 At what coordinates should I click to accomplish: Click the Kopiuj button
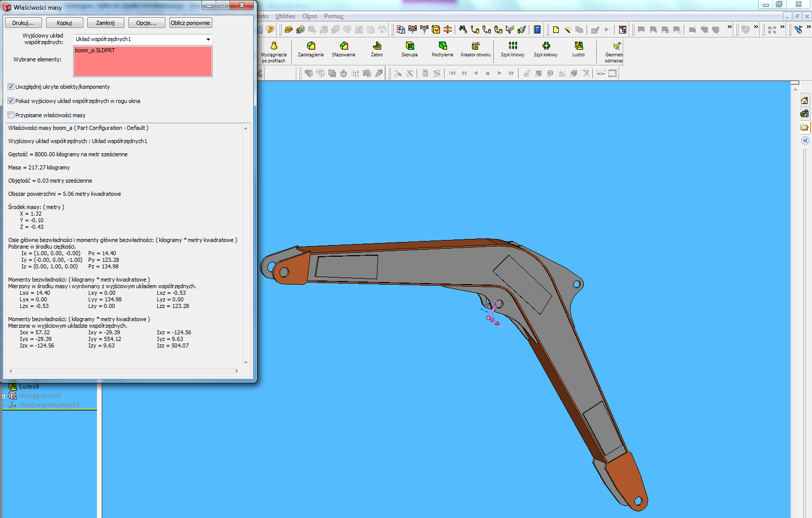64,23
